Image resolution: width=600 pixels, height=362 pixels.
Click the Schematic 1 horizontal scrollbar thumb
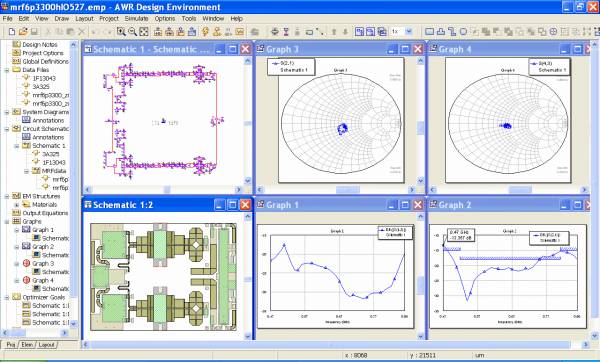click(167, 190)
